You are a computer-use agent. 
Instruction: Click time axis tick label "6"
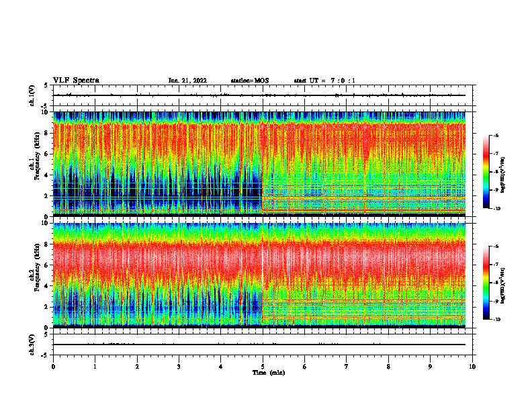[305, 367]
